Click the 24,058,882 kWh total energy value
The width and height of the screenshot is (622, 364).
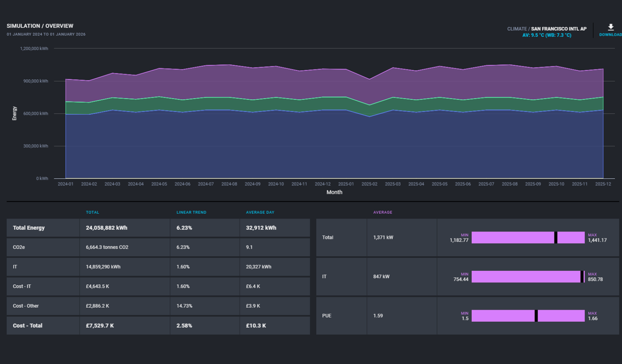point(107,228)
